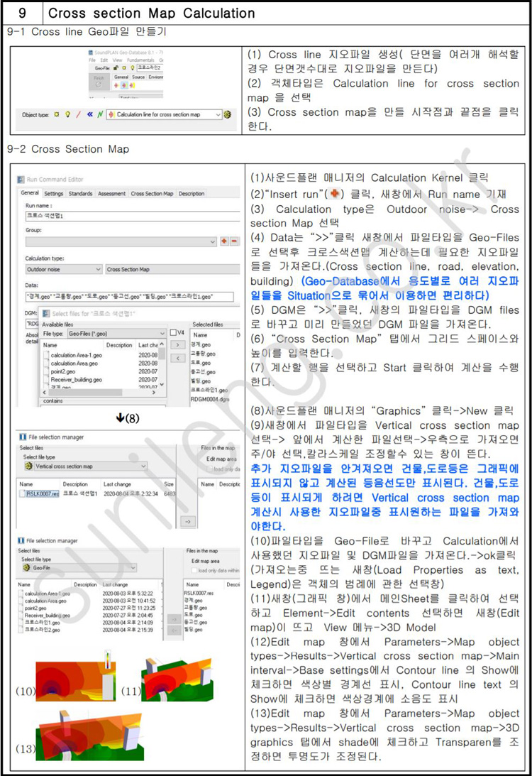Switch to the Description tab

(x=192, y=194)
